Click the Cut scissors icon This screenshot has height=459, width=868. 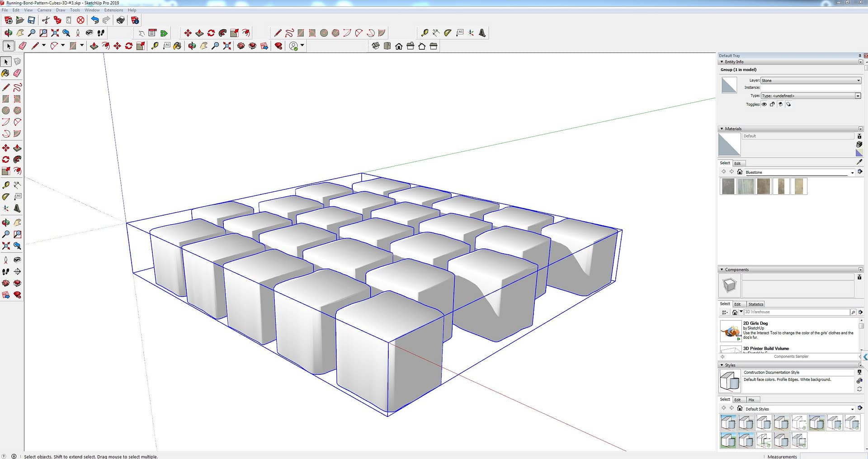pyautogui.click(x=45, y=20)
